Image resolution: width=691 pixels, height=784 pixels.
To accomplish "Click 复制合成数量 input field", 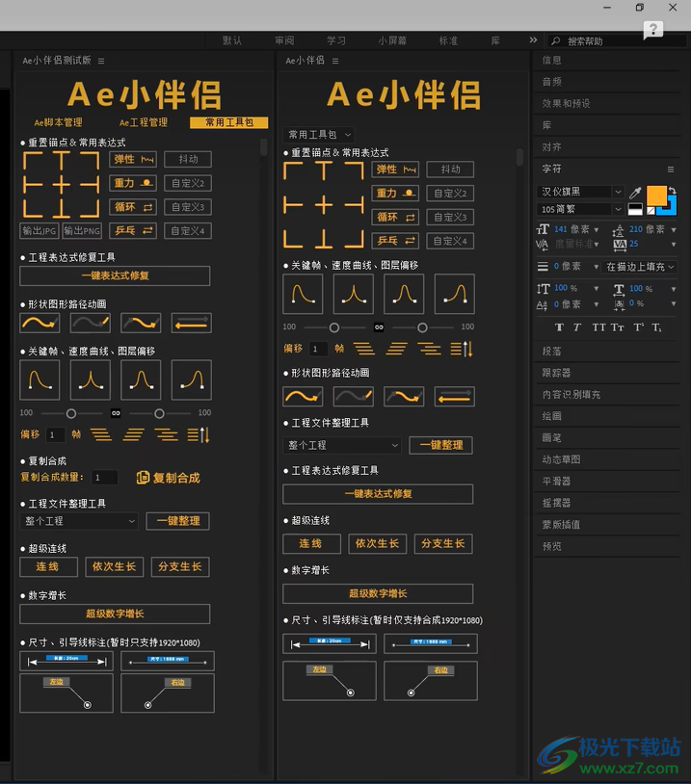I will point(105,478).
